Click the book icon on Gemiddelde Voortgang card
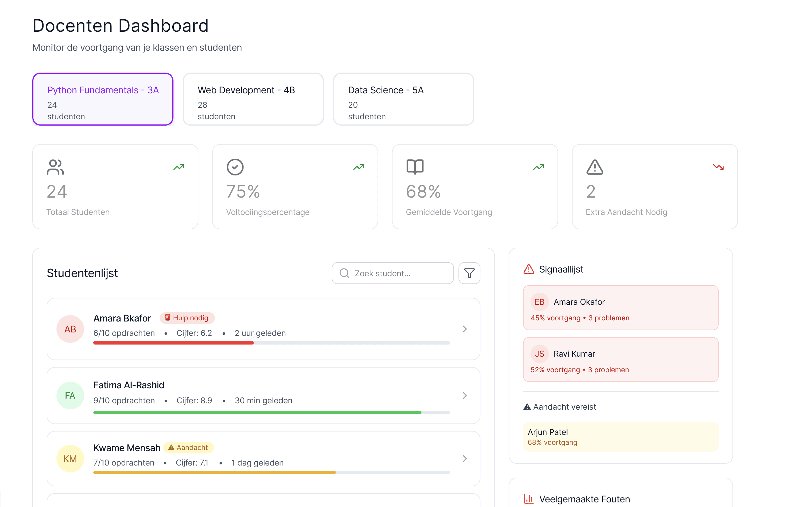 pos(415,167)
